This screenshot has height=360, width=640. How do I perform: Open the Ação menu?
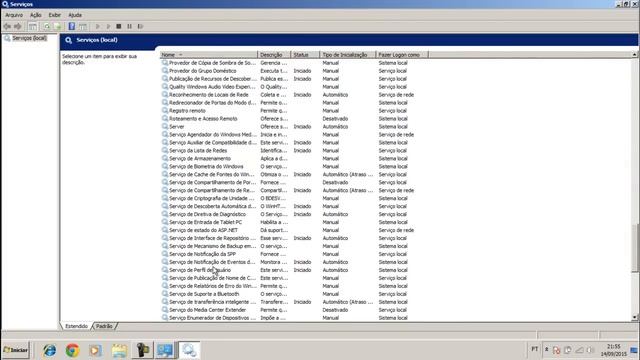36,15
